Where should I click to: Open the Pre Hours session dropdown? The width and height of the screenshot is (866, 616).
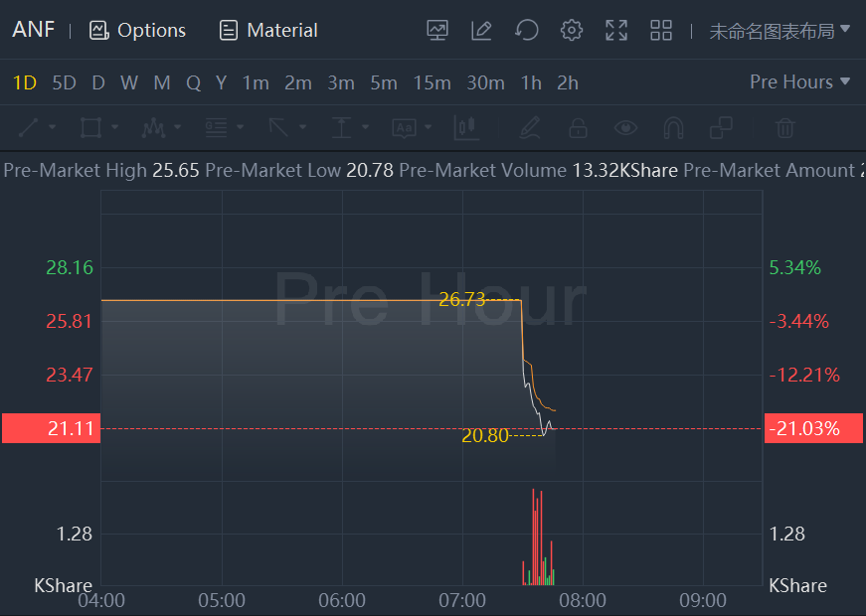799,82
